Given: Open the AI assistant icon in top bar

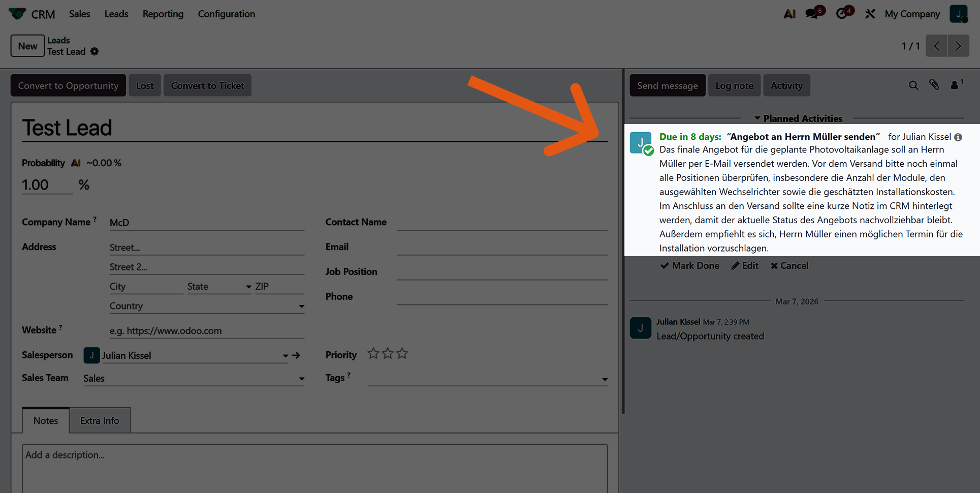Looking at the screenshot, I should [789, 14].
